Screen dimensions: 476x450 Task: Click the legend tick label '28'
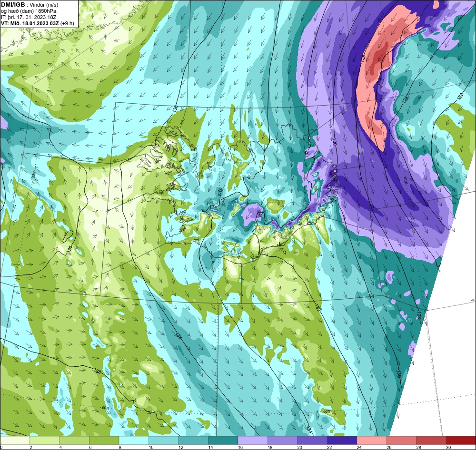point(419,447)
